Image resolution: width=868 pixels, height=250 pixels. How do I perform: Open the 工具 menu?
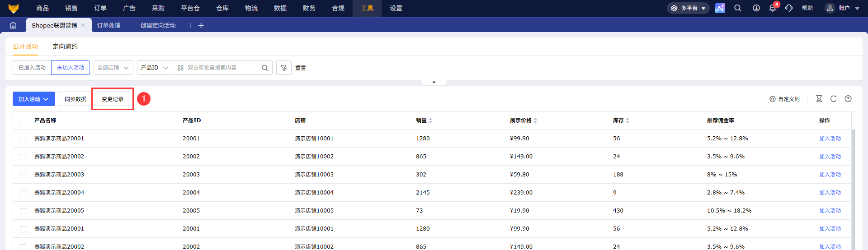(x=367, y=8)
